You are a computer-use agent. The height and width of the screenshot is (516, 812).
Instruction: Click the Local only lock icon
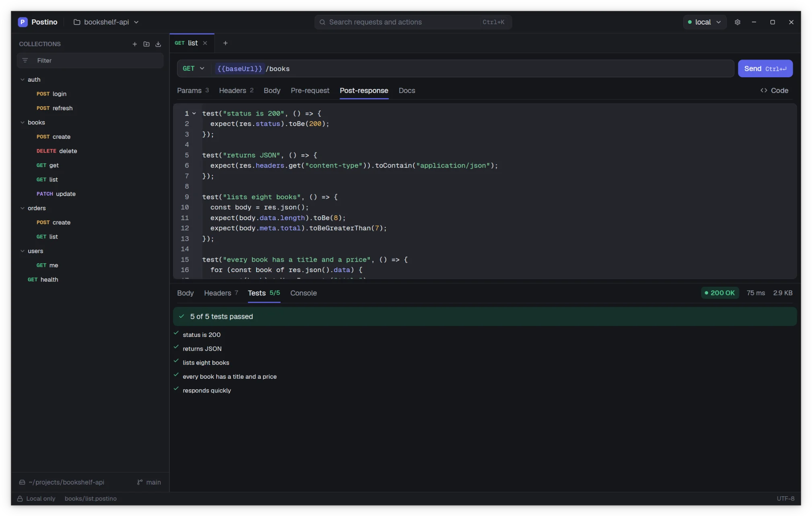coord(20,498)
